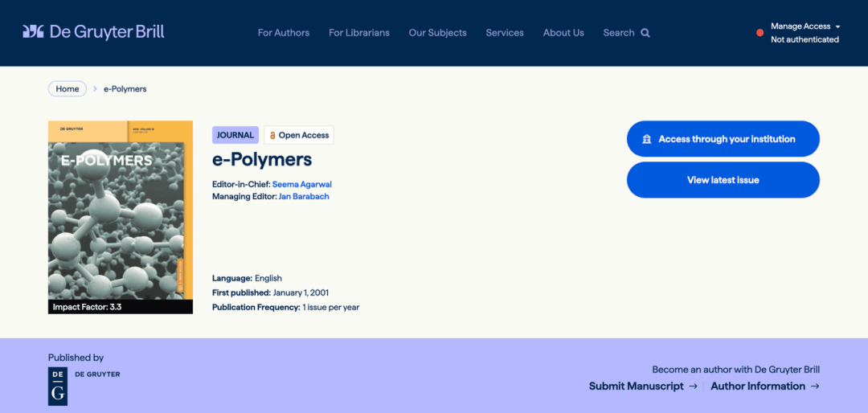Open the Our Subjects menu
Screen dimensions: 868x413
coord(438,33)
